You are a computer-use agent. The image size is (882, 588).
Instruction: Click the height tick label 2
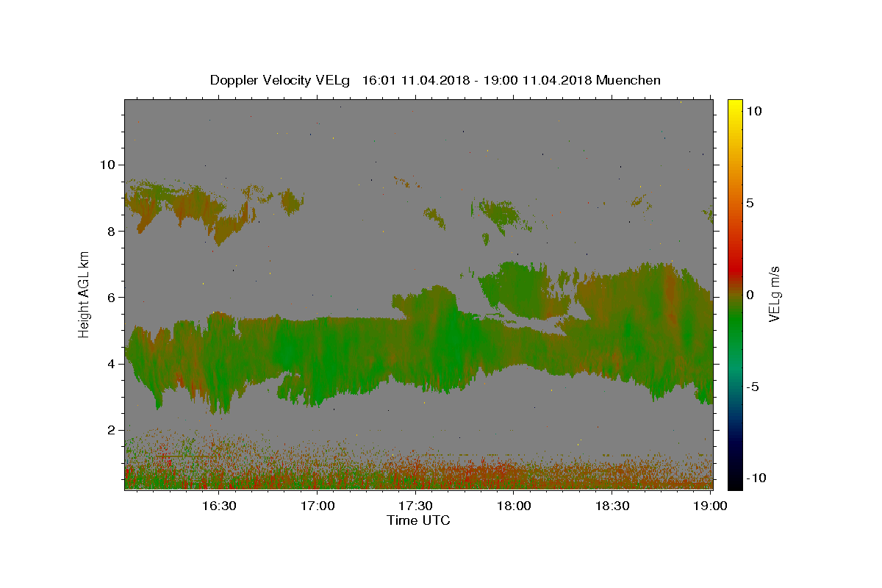pos(112,430)
